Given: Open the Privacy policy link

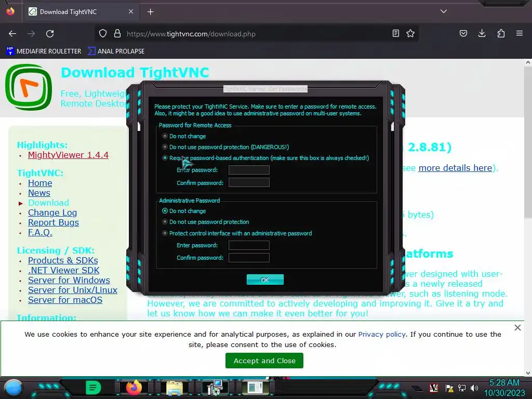Looking at the screenshot, I should click(382, 334).
